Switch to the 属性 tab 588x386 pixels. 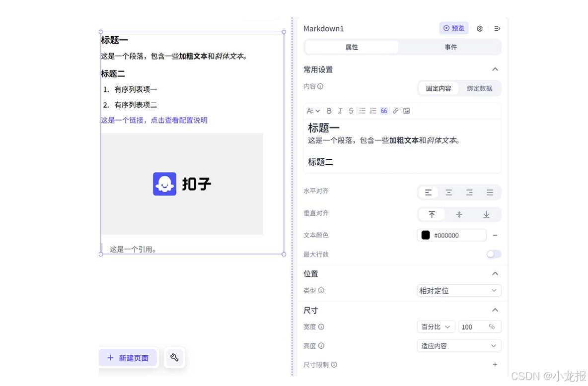(352, 47)
